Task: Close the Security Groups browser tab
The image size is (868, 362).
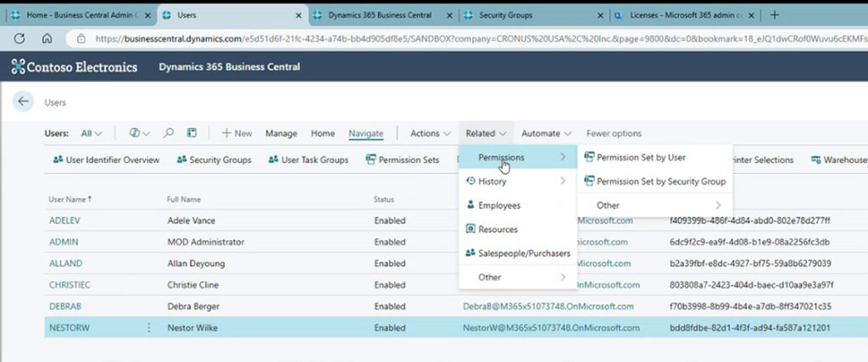Action: (601, 15)
